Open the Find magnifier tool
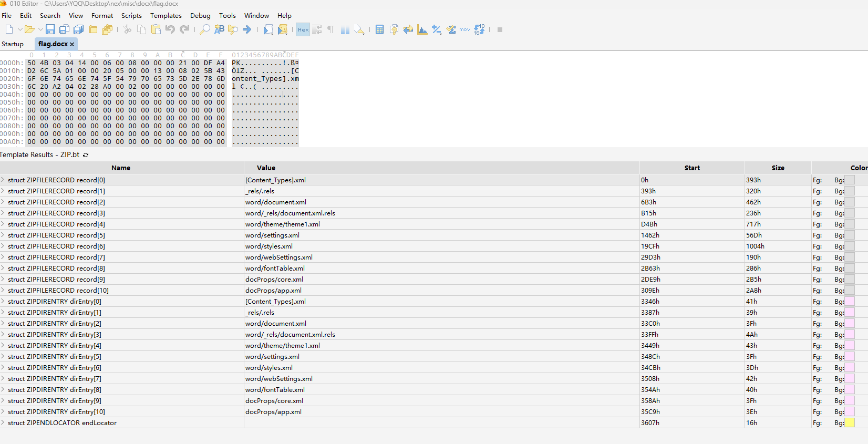Image resolution: width=868 pixels, height=444 pixels. click(205, 29)
